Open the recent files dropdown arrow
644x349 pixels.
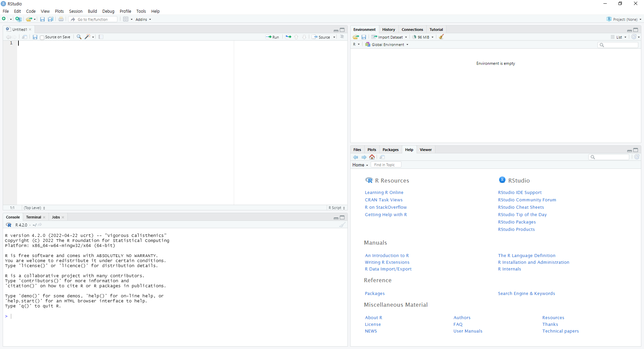[35, 19]
